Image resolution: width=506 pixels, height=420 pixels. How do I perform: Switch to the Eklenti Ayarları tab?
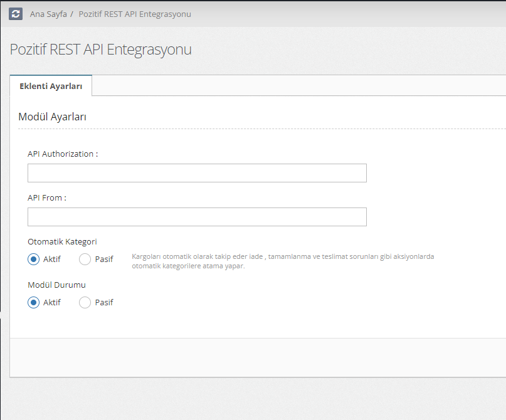(51, 86)
